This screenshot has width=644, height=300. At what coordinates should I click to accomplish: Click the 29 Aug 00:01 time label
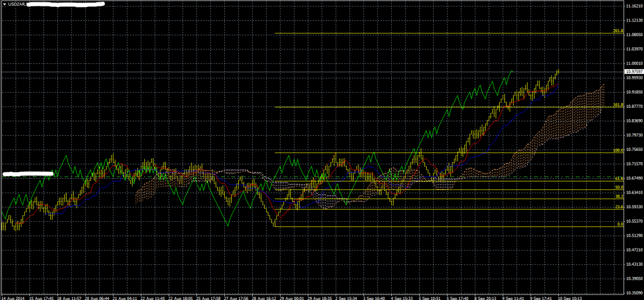click(291, 297)
